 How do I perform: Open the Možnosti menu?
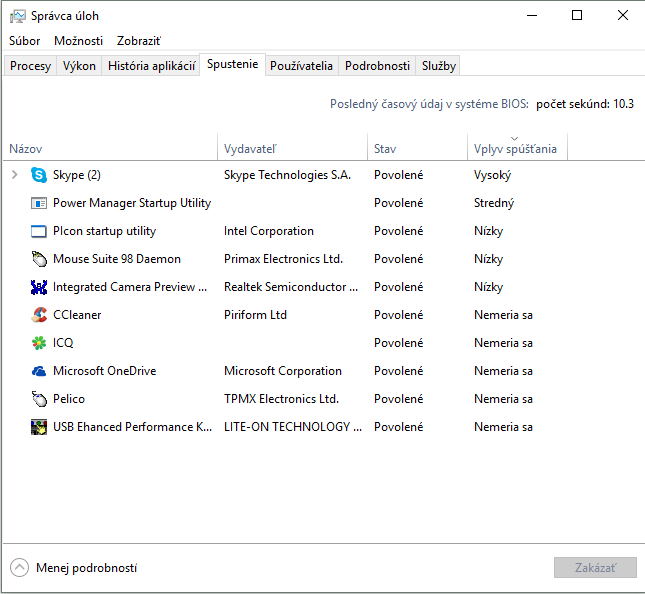coord(79,41)
